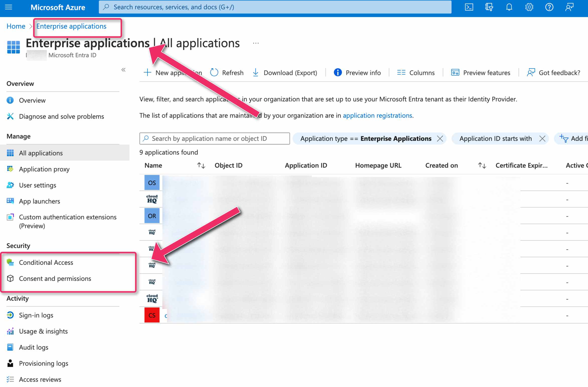Sort by Created on column arrows
This screenshot has height=387, width=588.
pos(482,165)
